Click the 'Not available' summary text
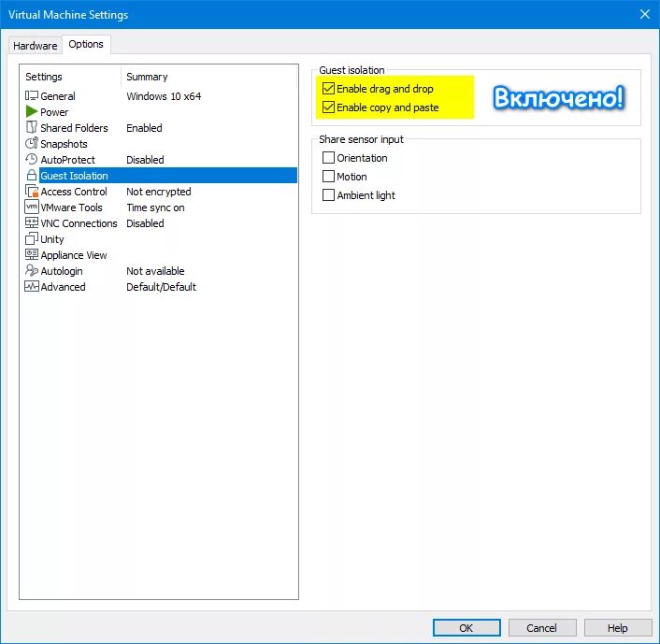This screenshot has height=644, width=660. pyautogui.click(x=155, y=271)
